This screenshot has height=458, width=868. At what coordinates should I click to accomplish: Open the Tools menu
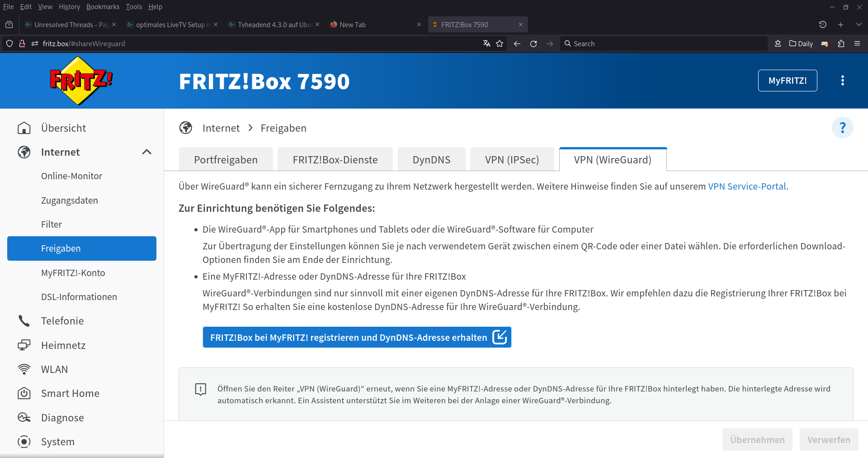(x=134, y=7)
